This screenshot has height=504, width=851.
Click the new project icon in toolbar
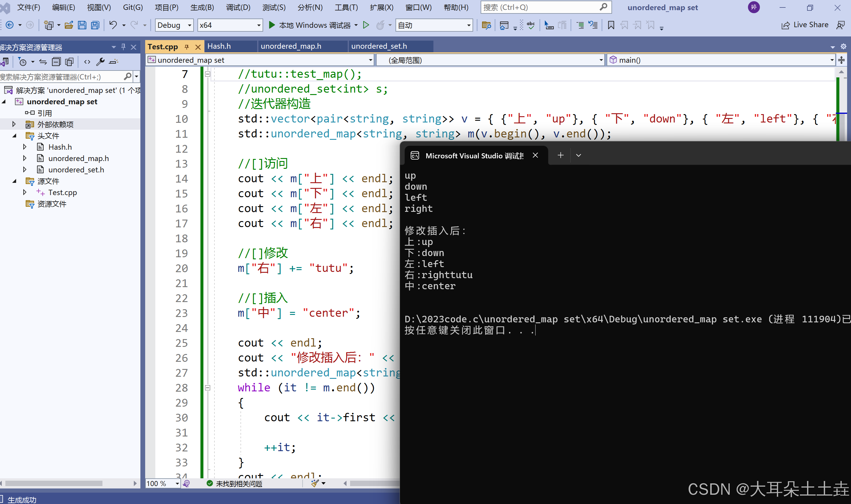click(49, 25)
